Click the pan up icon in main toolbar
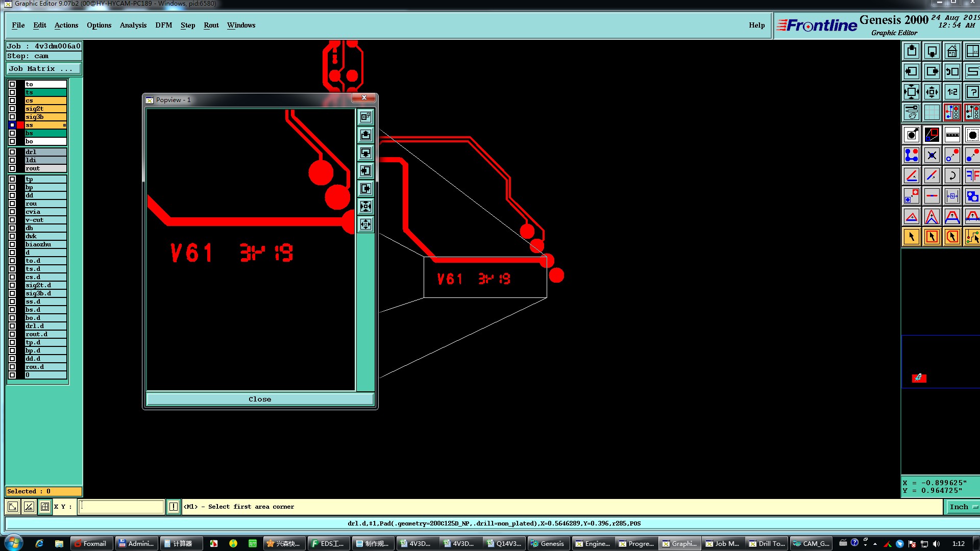The image size is (980, 551). click(912, 51)
